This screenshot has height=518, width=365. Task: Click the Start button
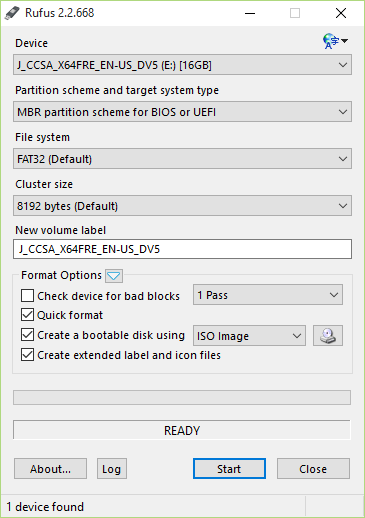click(x=229, y=469)
